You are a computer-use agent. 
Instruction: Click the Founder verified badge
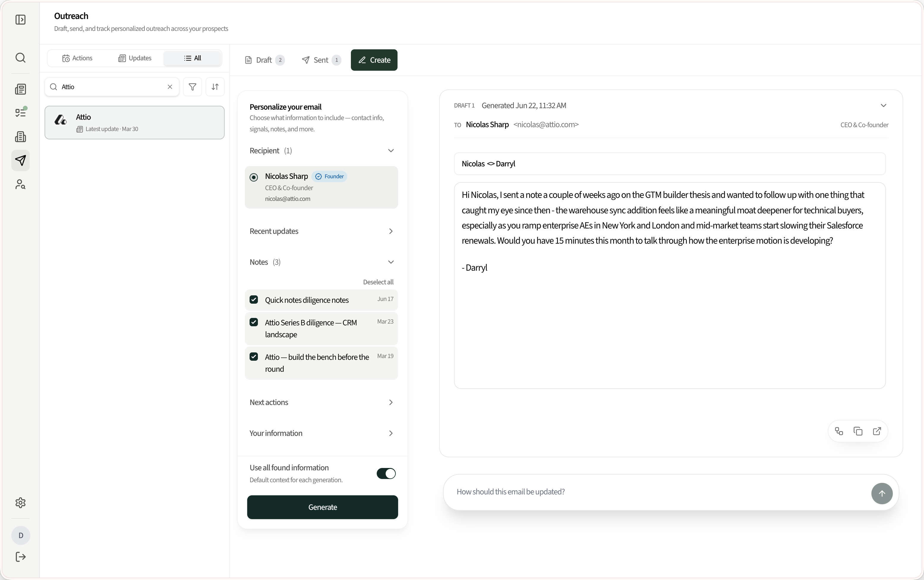tap(329, 176)
